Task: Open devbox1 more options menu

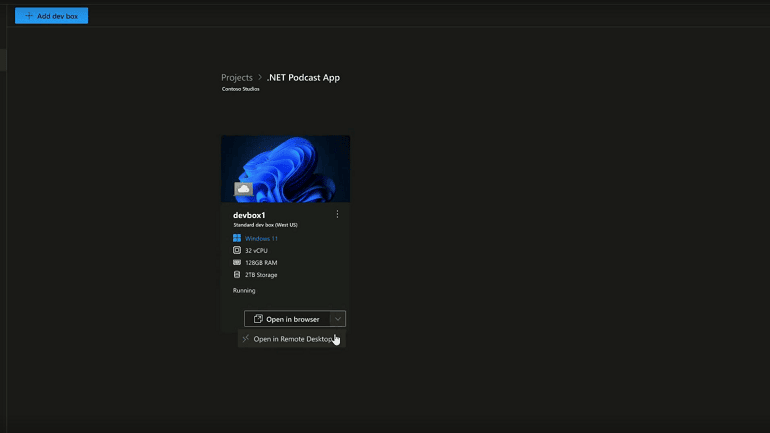Action: coord(337,214)
